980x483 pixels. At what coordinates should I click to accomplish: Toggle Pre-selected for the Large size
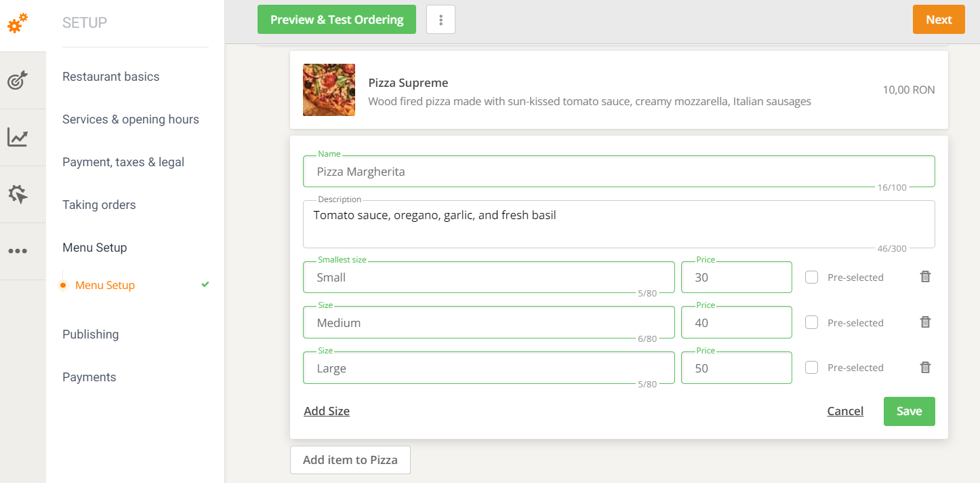coord(811,367)
